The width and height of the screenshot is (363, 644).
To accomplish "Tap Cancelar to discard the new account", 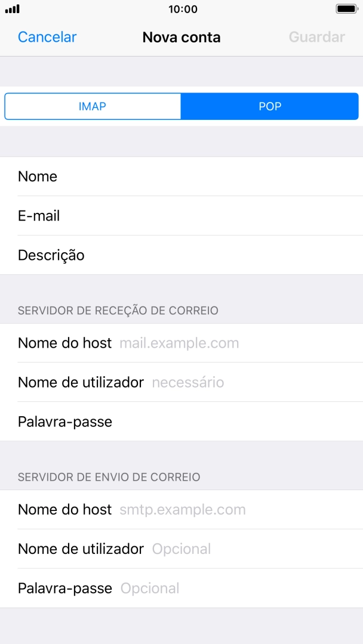I will pos(47,37).
